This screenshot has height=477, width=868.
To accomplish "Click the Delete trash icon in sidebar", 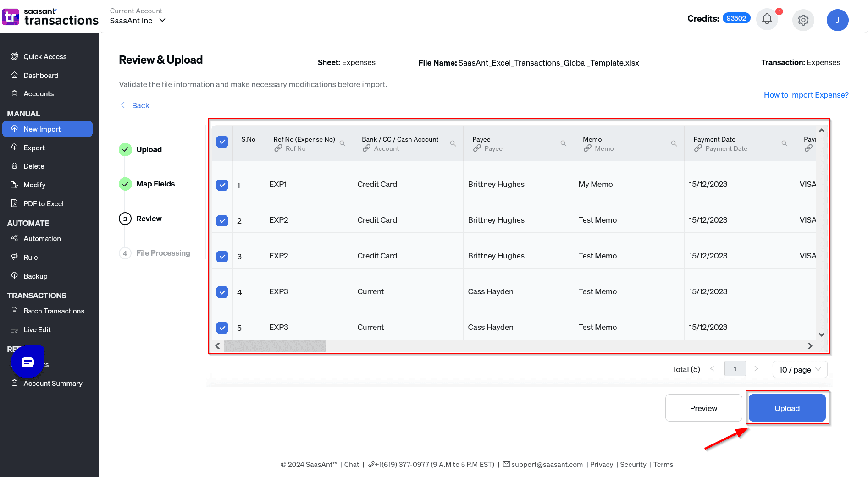I will click(x=15, y=165).
